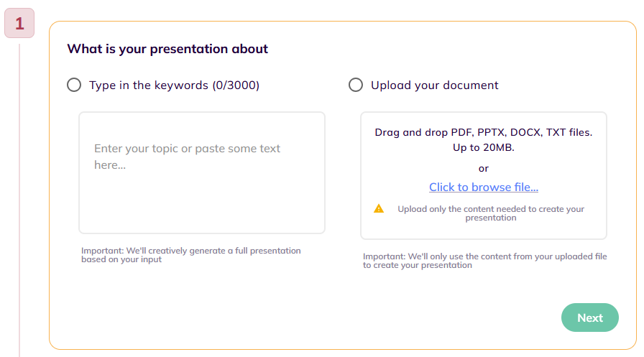The width and height of the screenshot is (644, 357).
Task: Open the 'Click to browse file...' link
Action: (x=484, y=187)
